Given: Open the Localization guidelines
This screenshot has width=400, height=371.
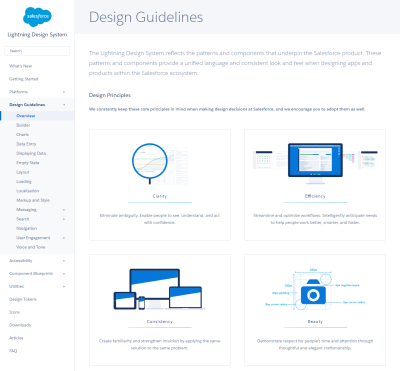Looking at the screenshot, I should [x=28, y=191].
